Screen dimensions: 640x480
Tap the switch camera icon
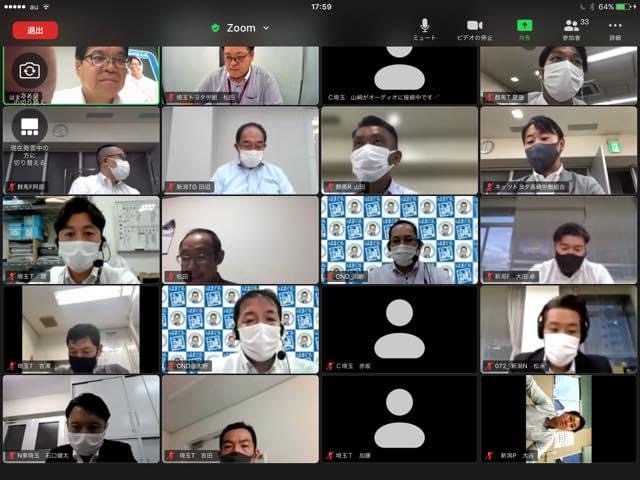tap(29, 71)
